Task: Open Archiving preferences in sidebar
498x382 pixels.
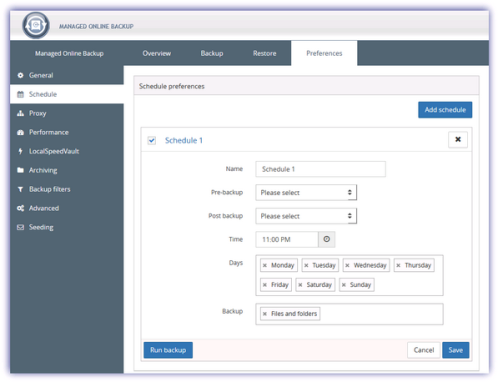Action: [67, 170]
